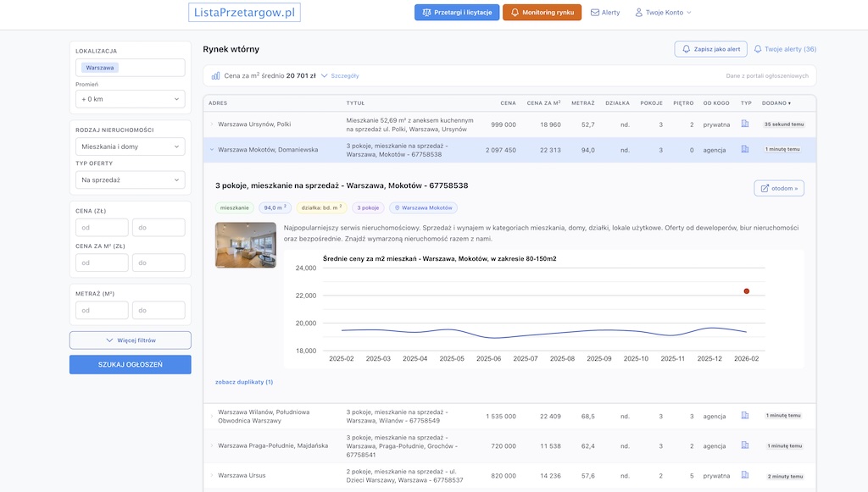Click the building type icon in Ursus row
Screen dimensions: 868x492
[745, 475]
